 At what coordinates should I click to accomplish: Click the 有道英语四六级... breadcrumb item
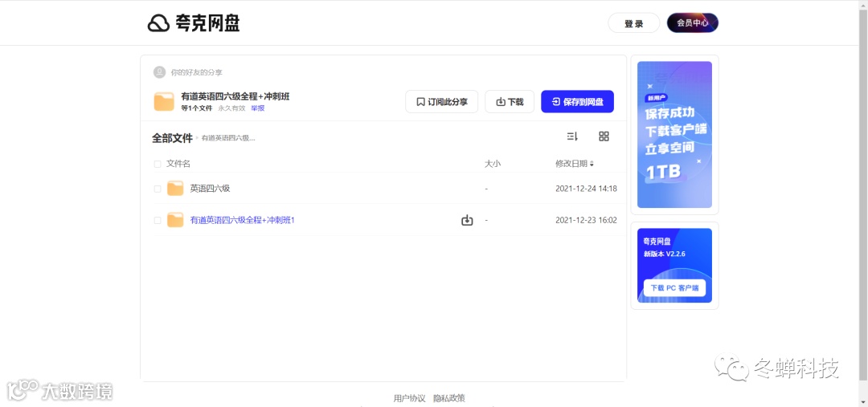click(x=228, y=138)
